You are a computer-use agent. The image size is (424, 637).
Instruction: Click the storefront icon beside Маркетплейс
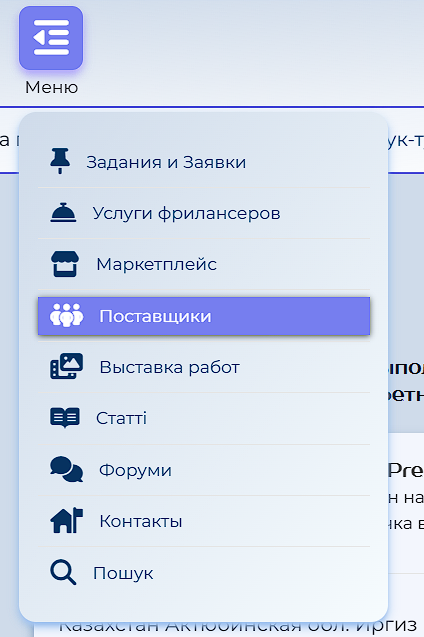coord(65,264)
